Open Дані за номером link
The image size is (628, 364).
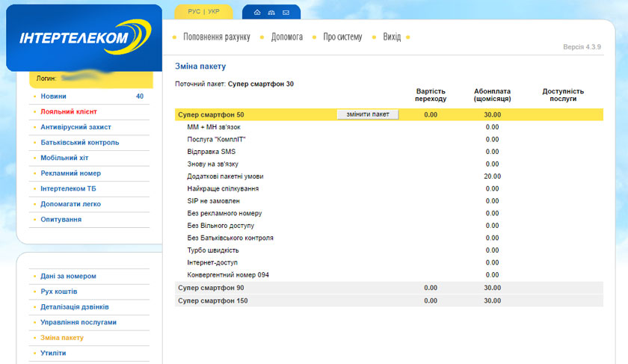68,276
